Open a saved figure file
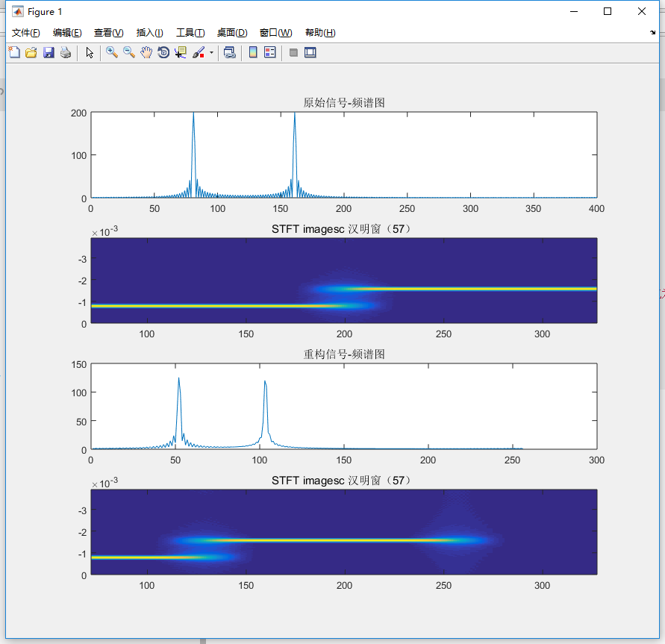Image resolution: width=665 pixels, height=644 pixels. 31,52
